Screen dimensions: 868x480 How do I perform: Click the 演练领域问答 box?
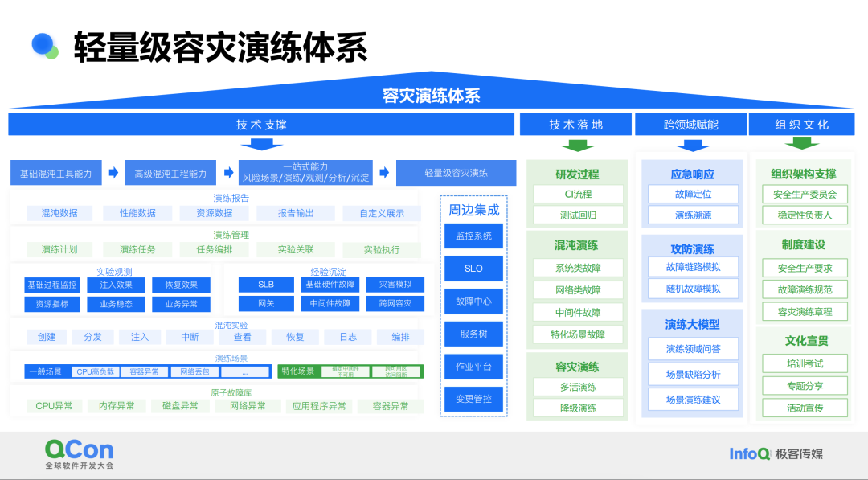coord(693,349)
